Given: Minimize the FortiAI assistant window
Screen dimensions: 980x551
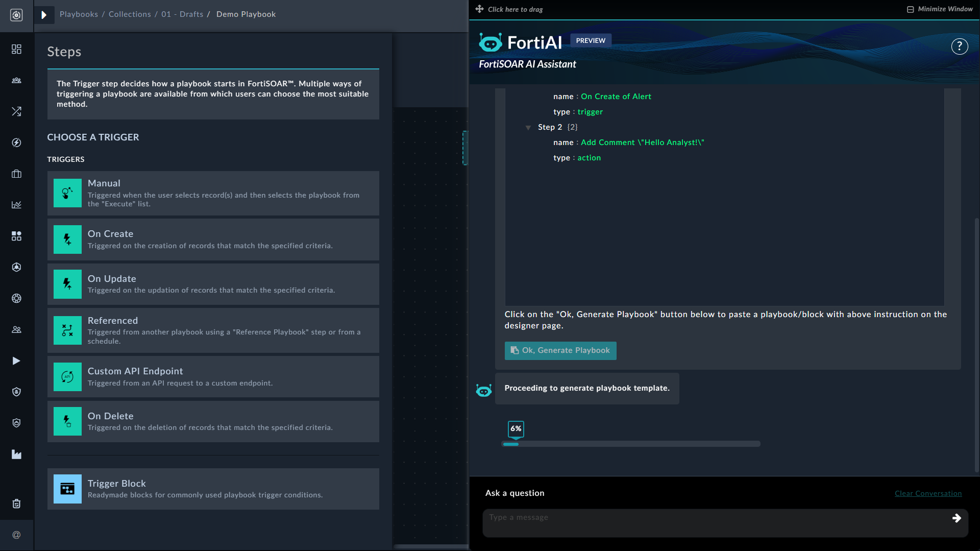Looking at the screenshot, I should (x=940, y=9).
